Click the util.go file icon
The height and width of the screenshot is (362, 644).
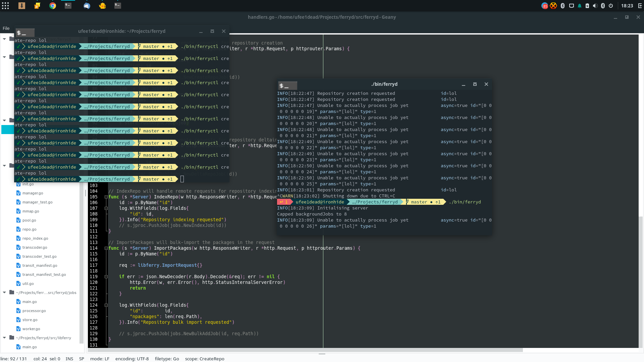point(18,284)
